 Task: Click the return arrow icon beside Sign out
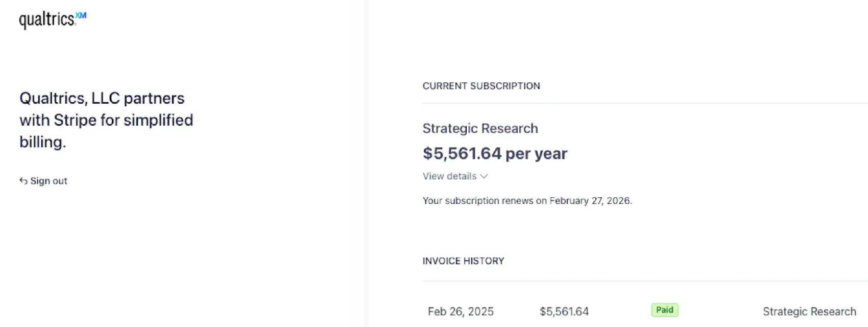(x=23, y=180)
